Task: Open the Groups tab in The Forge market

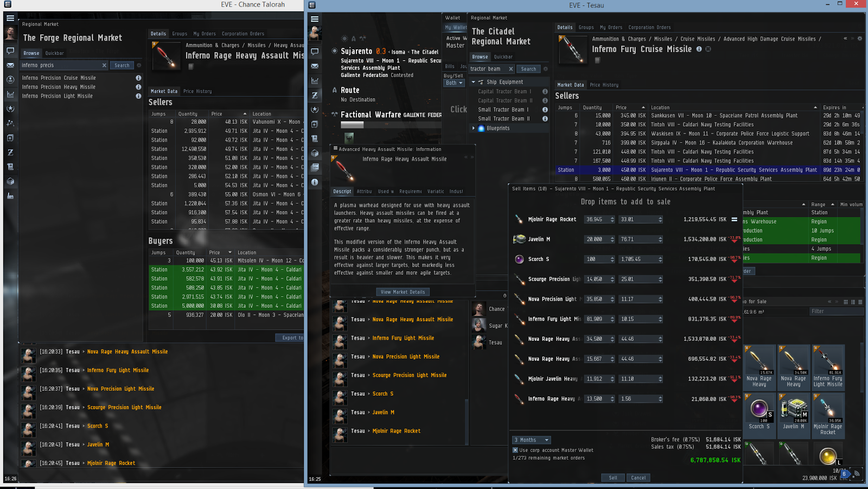Action: pos(180,34)
